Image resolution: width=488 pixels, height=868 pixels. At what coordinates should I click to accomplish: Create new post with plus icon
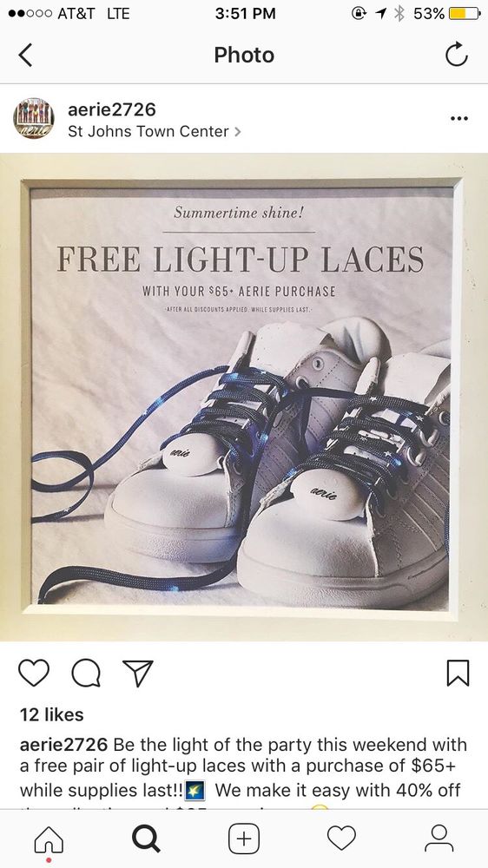(x=244, y=839)
